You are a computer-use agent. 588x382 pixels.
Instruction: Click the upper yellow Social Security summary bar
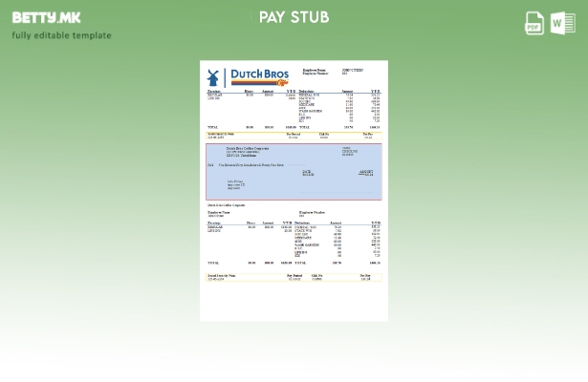point(294,136)
